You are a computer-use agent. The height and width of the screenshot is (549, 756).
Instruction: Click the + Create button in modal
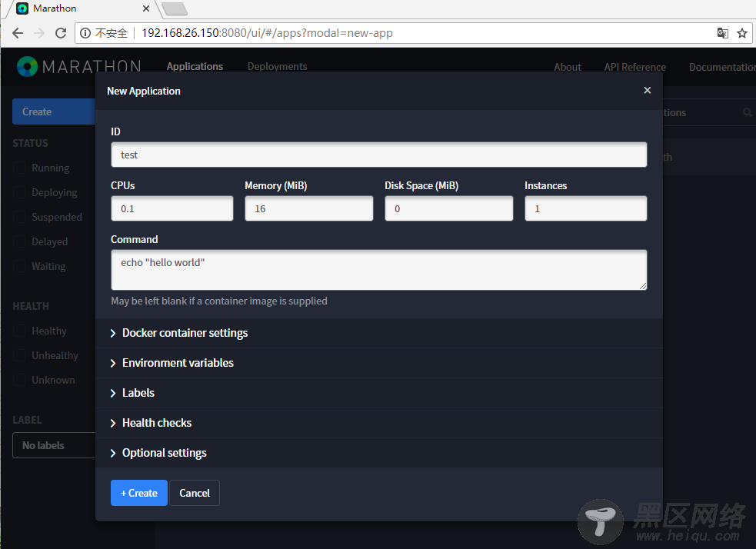(x=139, y=493)
